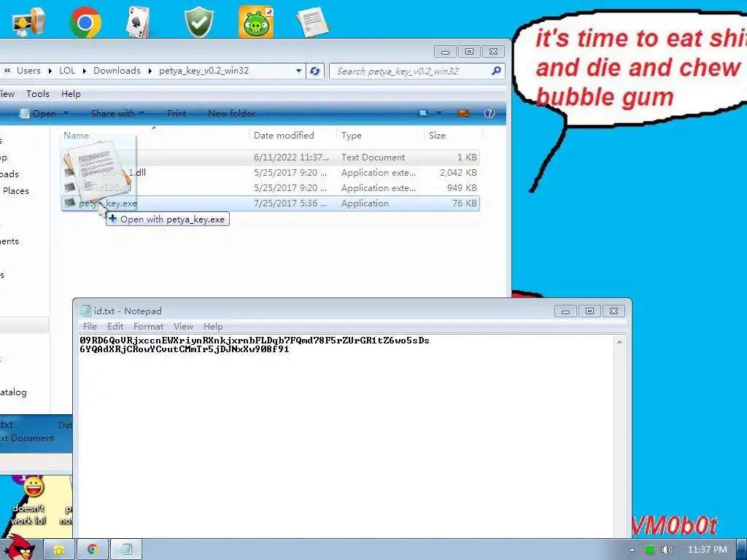Expand breadcrumb arrow after Downloads
This screenshot has height=560, width=747.
[x=150, y=71]
